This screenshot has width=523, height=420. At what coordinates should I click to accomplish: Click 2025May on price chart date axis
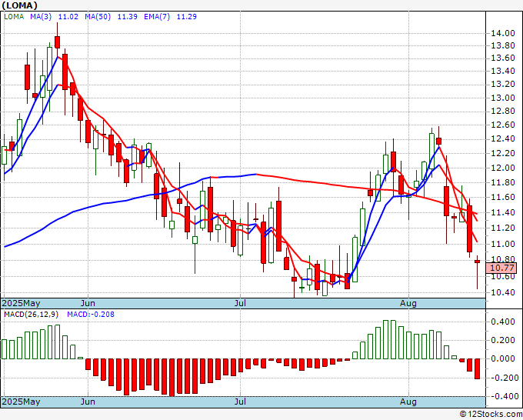point(21,303)
